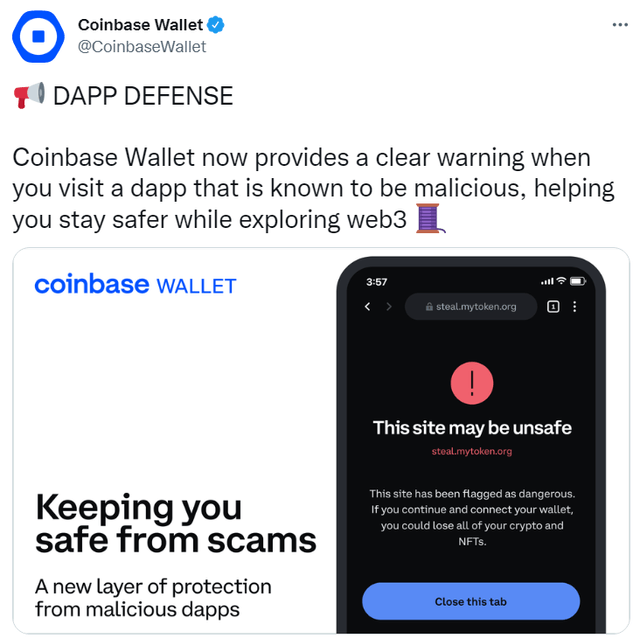Open the tab count icon in browser

(553, 306)
